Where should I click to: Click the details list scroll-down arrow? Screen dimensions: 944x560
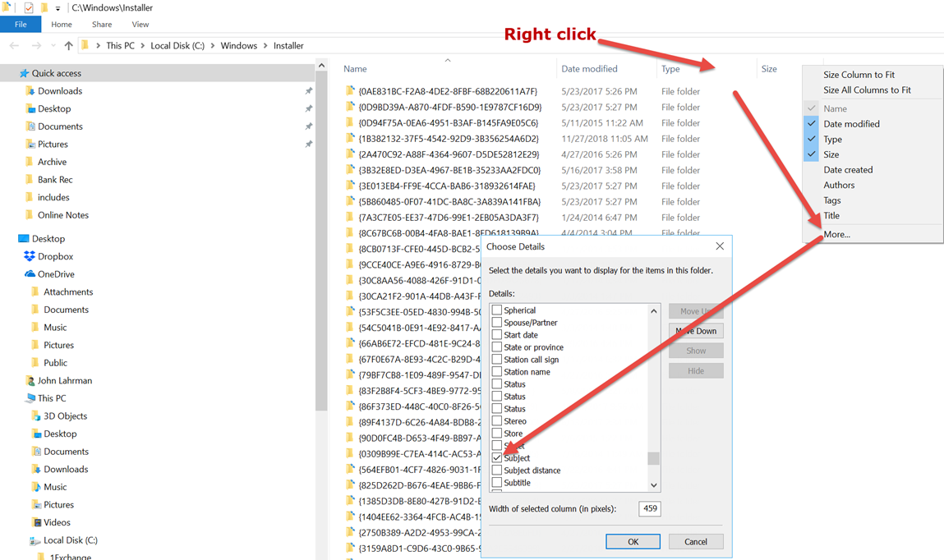pyautogui.click(x=654, y=485)
